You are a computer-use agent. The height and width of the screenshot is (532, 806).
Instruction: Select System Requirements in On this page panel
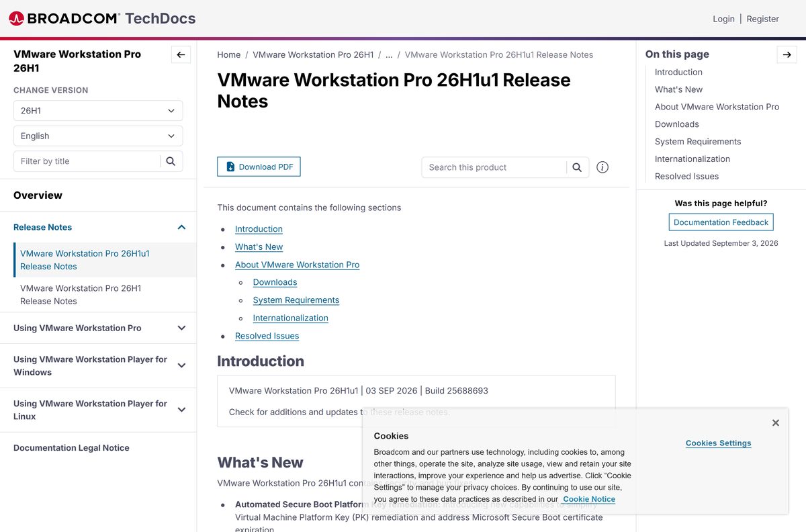(x=698, y=142)
